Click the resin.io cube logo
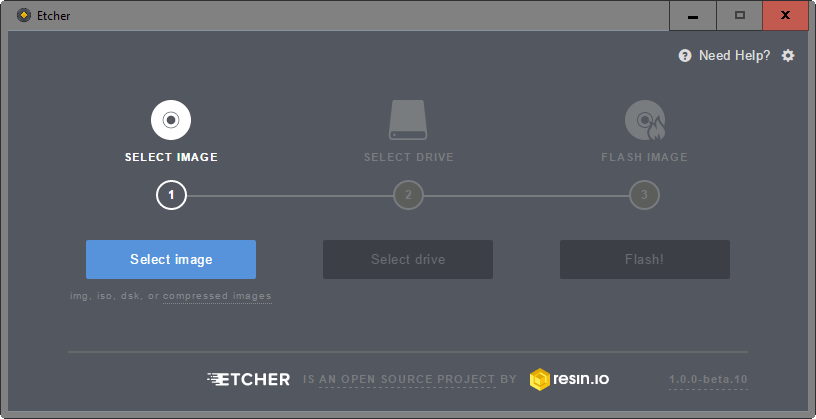The height and width of the screenshot is (419, 816). point(541,379)
